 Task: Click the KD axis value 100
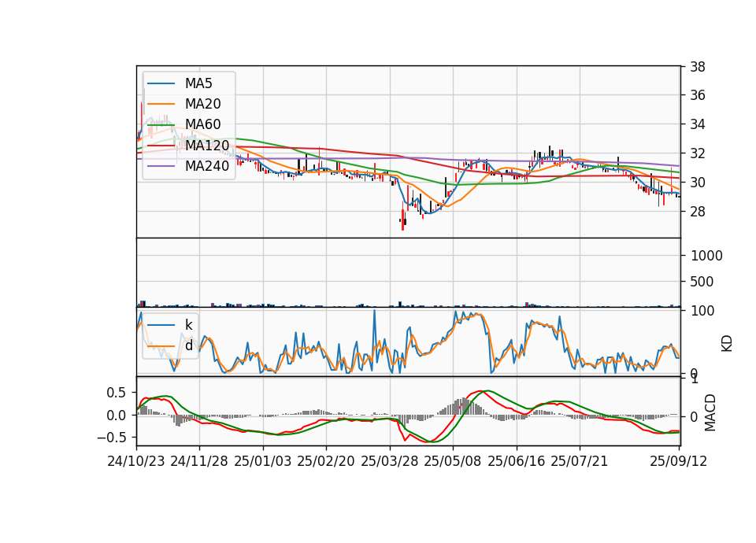click(702, 311)
